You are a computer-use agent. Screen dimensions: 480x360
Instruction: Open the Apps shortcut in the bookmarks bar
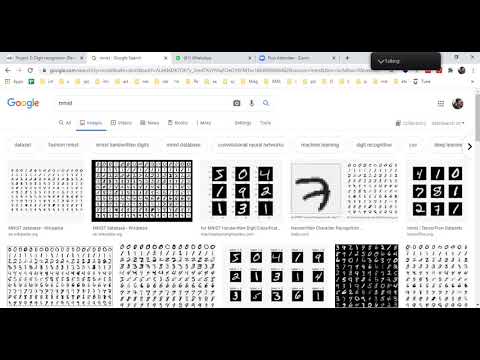[14, 81]
